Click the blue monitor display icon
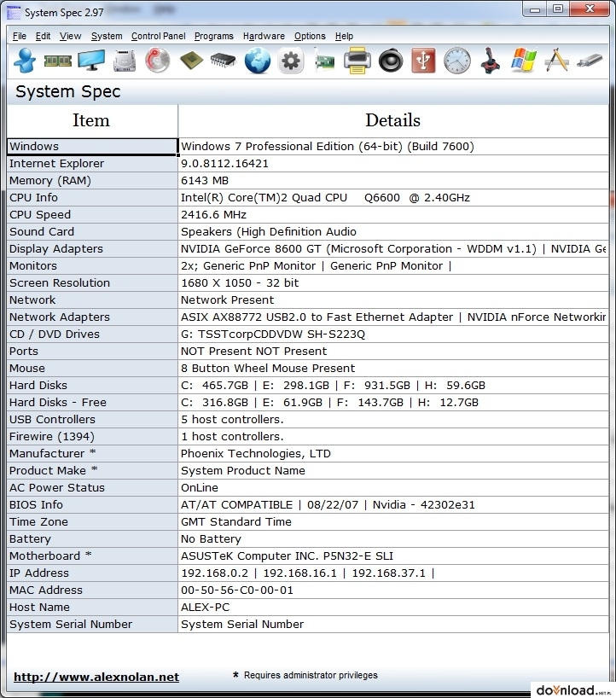 [x=91, y=61]
